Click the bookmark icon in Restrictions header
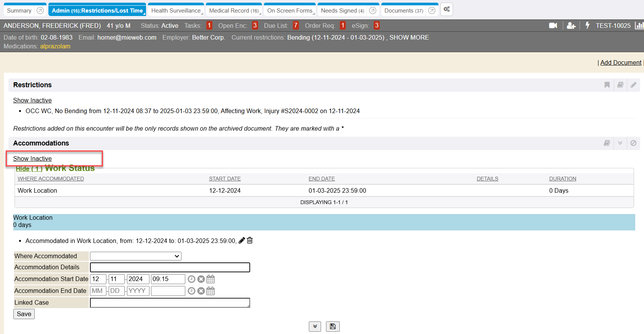Image resolution: width=644 pixels, height=334 pixels. pos(607,85)
